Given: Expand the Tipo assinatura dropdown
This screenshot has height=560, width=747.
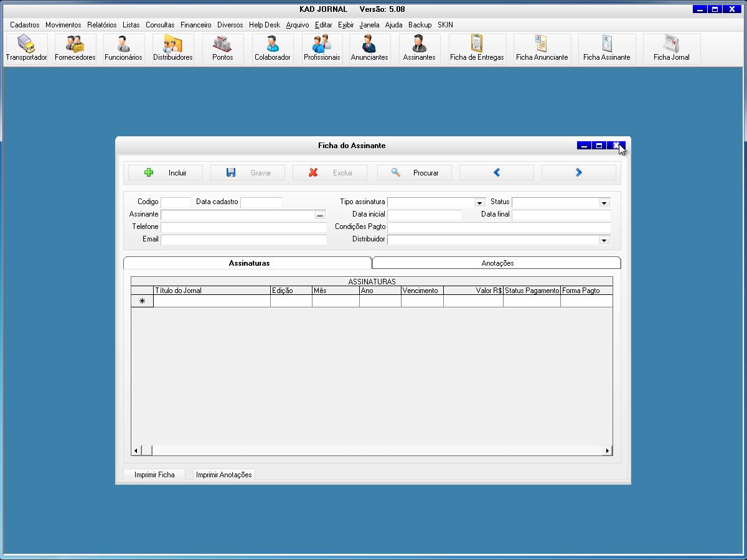Looking at the screenshot, I should 479,203.
